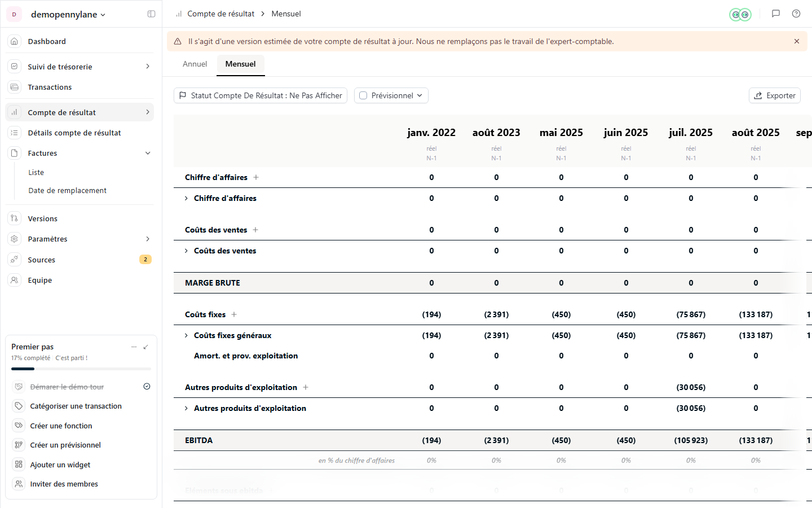The height and width of the screenshot is (508, 812).
Task: Toggle the sidebar collapse panel icon
Action: 151,14
